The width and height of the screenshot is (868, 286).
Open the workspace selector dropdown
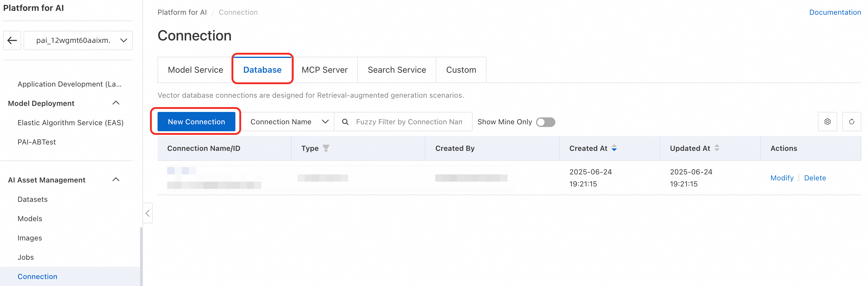tap(78, 40)
